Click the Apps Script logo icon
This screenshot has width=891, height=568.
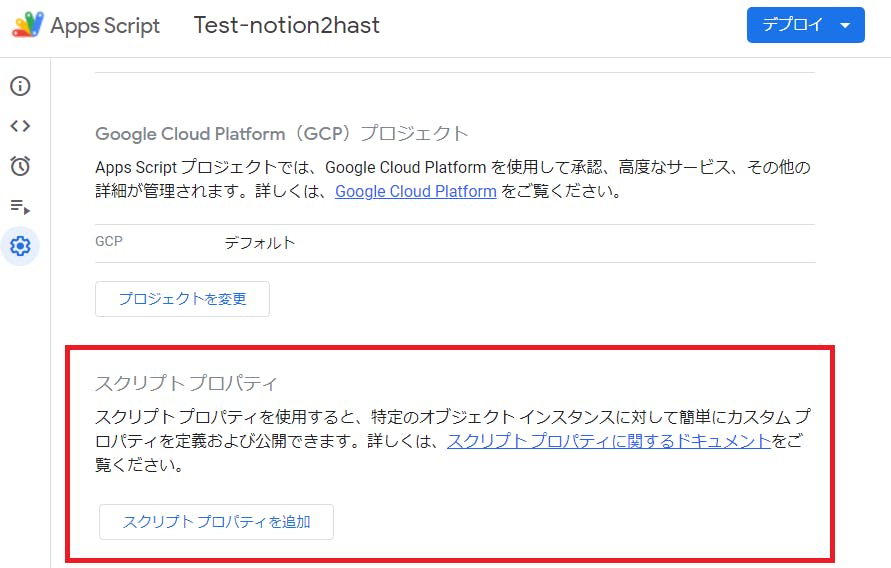click(28, 25)
